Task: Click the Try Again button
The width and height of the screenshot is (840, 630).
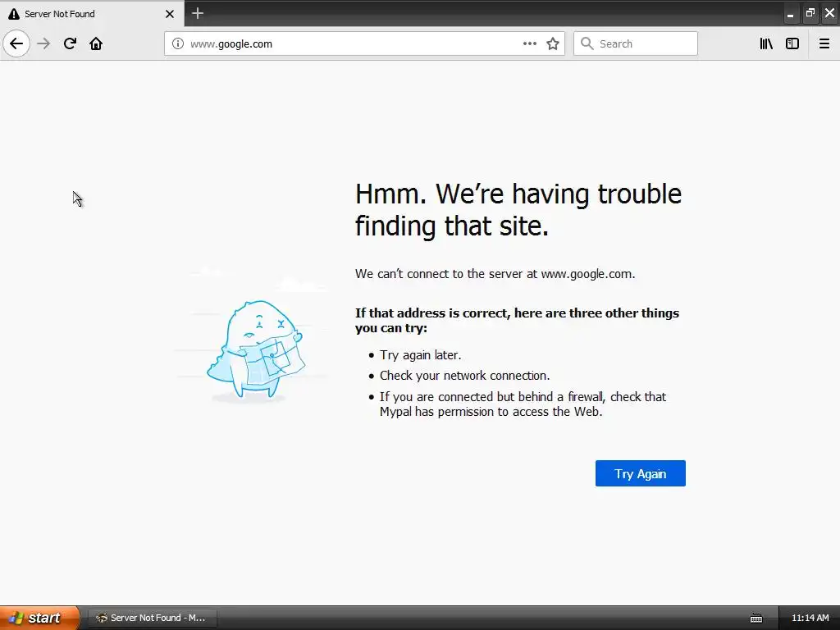Action: 640,473
